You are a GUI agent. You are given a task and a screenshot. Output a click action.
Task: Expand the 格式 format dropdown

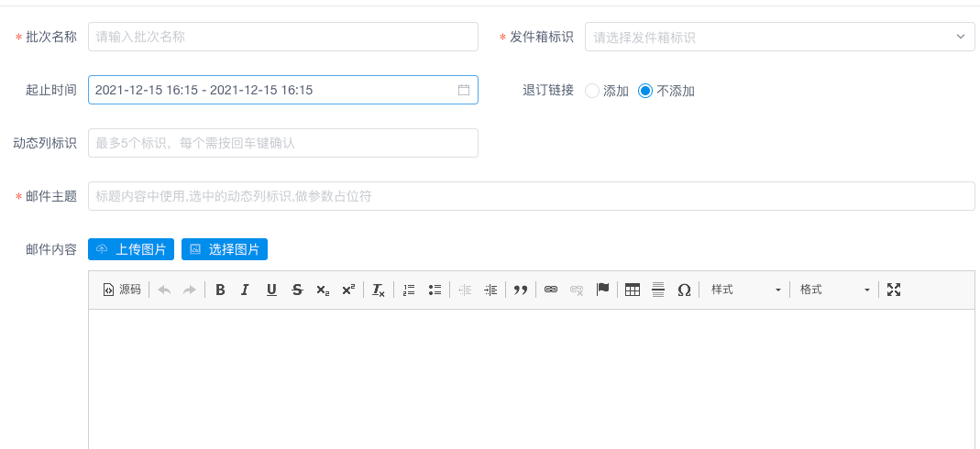[834, 290]
